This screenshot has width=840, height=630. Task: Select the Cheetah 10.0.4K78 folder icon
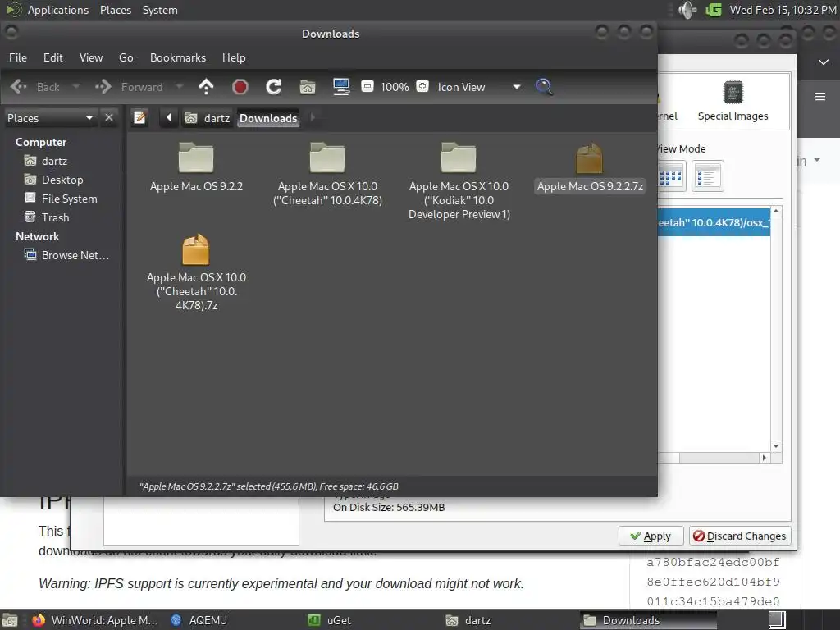[327, 158]
